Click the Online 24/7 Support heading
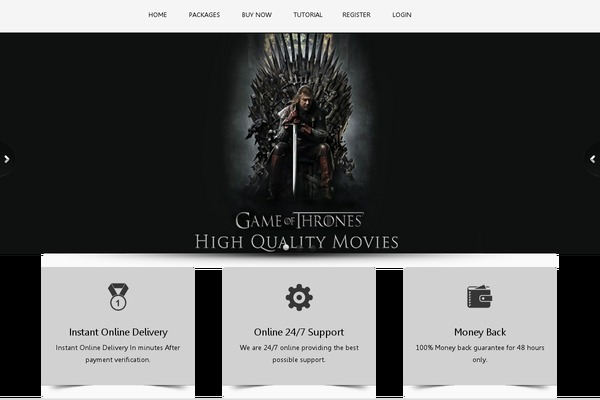The height and width of the screenshot is (400, 600). click(x=299, y=332)
